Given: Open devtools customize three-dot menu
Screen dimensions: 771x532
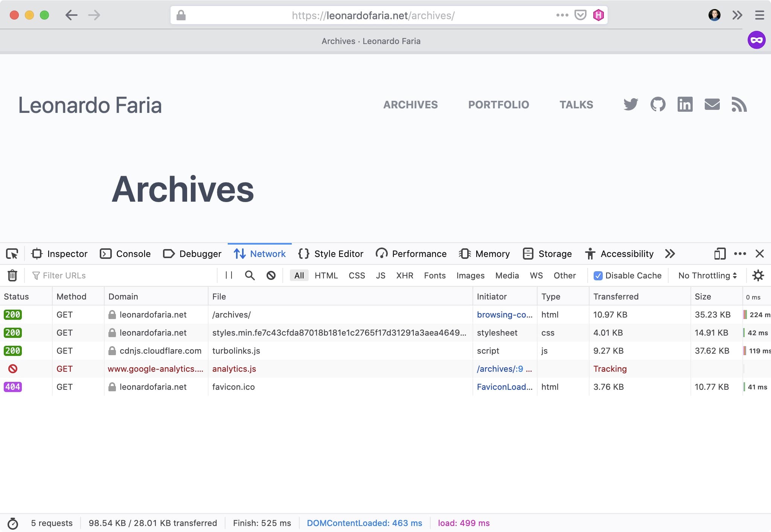Looking at the screenshot, I should pyautogui.click(x=740, y=254).
